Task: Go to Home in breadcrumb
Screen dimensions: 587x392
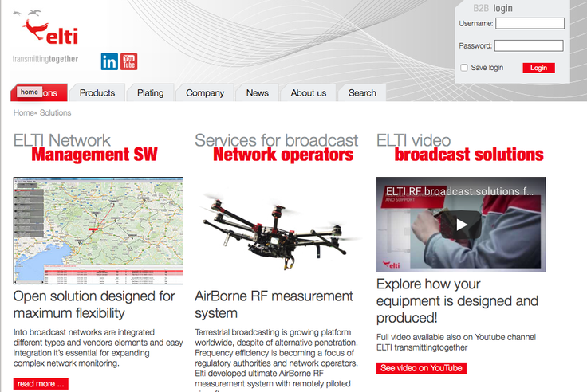Action: point(23,112)
